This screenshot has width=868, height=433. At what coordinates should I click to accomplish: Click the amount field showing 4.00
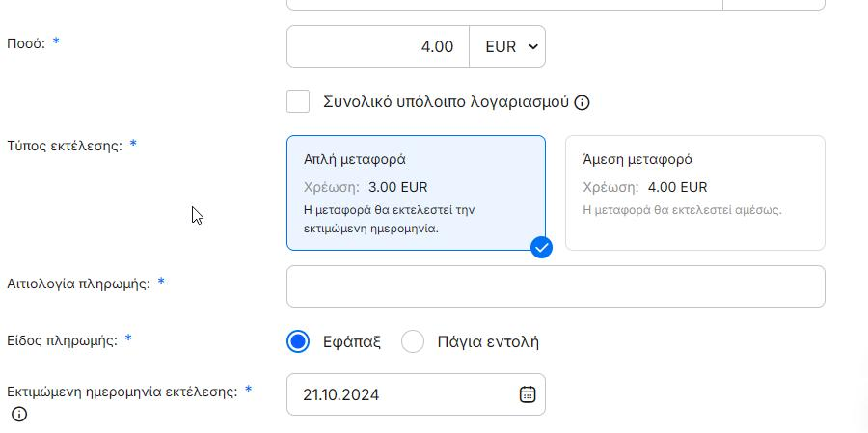[x=378, y=46]
